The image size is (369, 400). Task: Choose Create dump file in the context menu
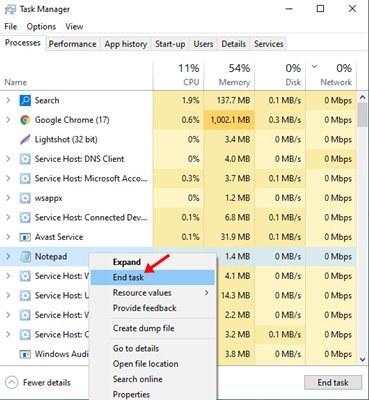(153, 328)
